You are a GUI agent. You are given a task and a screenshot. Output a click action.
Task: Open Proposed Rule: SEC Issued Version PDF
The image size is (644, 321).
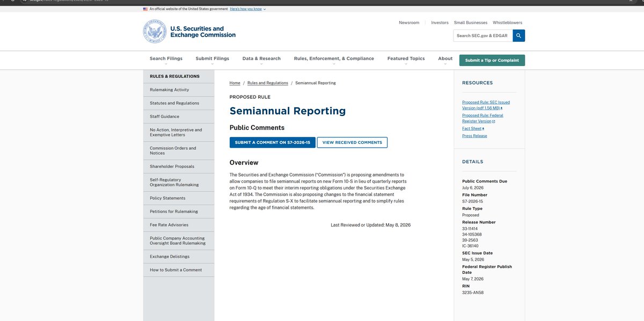coord(486,105)
